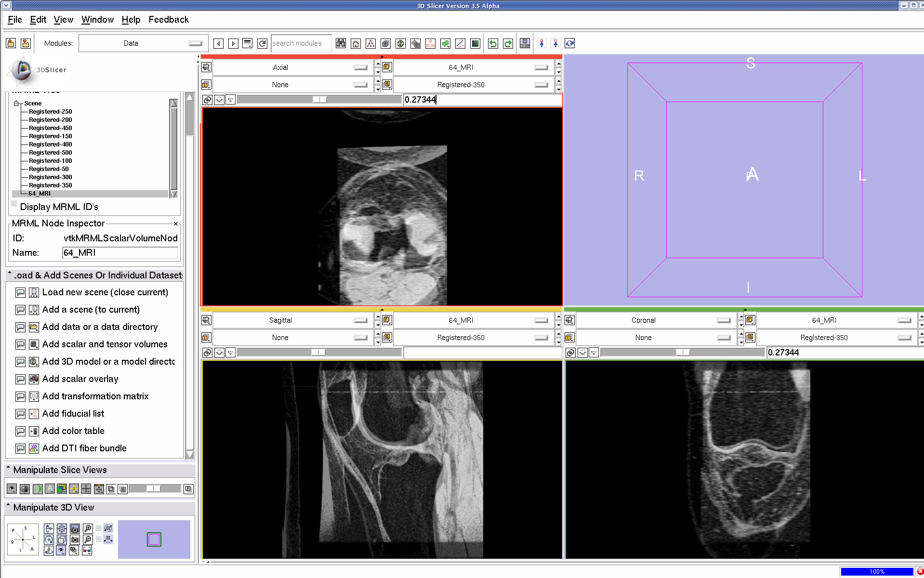Viewport: 924px width, 578px height.
Task: Select Registered-350 in the scene tree
Action: tap(50, 185)
